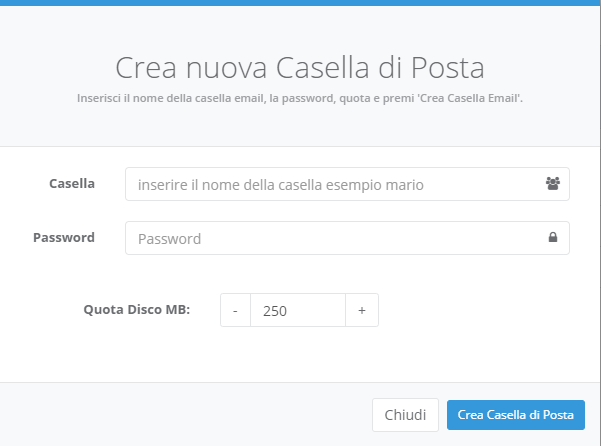Click empty space right of the plus button
This screenshot has width=601, height=446.
[x=487, y=310]
